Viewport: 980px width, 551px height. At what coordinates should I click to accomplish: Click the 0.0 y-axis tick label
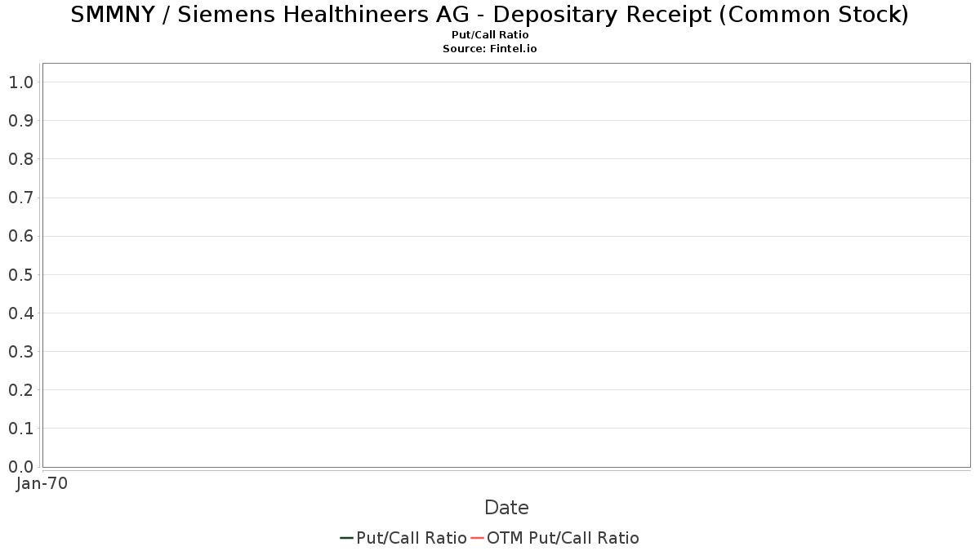click(20, 467)
